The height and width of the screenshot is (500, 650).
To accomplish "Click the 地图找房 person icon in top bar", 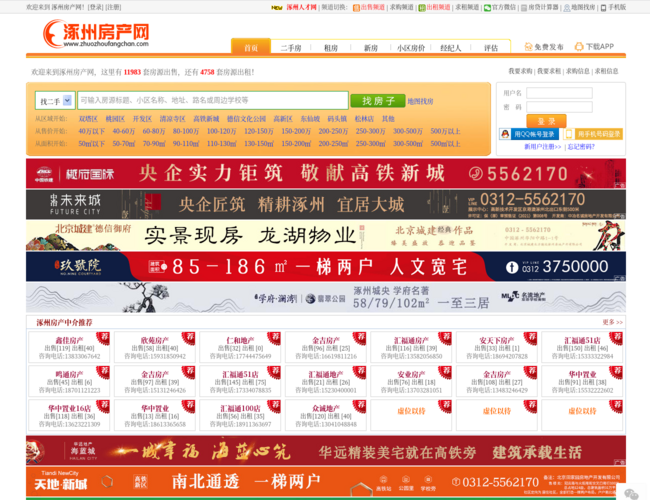I will [x=567, y=7].
